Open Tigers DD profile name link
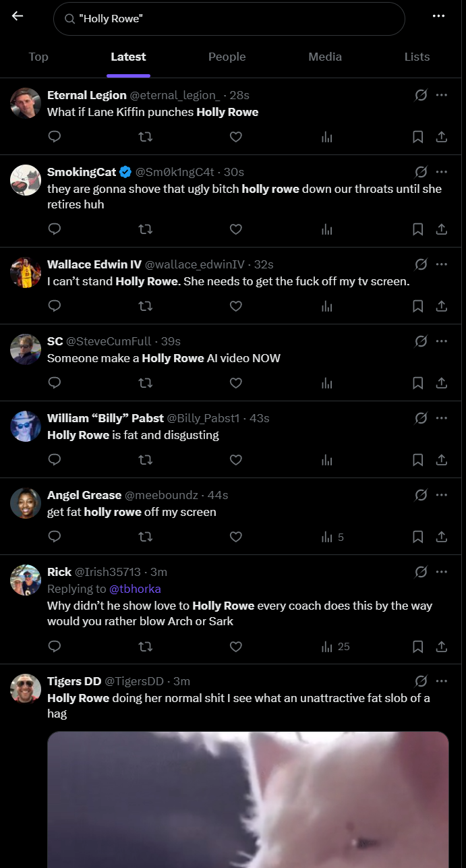Viewport: 466px width, 868px height. click(x=74, y=681)
